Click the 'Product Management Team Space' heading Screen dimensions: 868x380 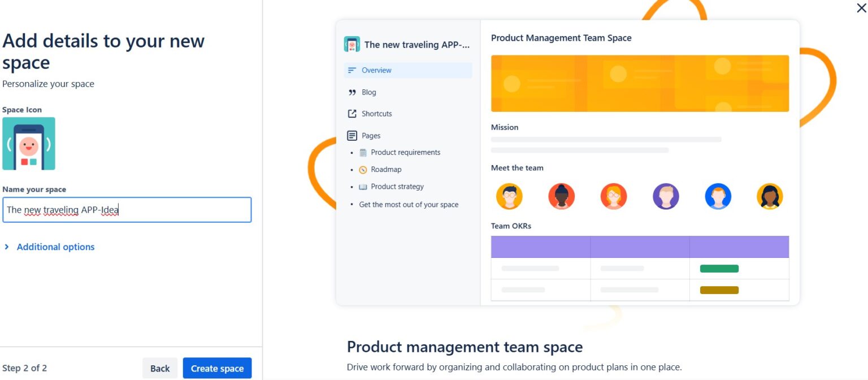click(x=561, y=38)
